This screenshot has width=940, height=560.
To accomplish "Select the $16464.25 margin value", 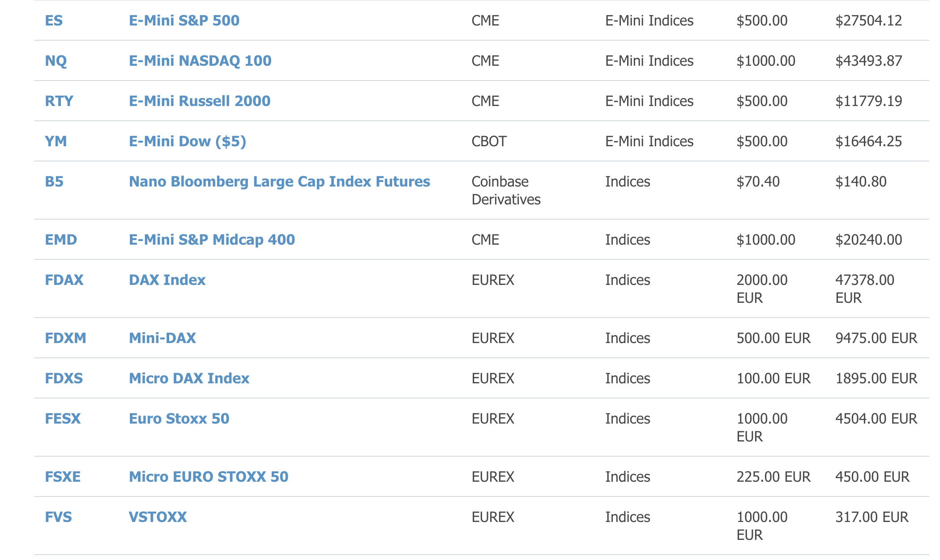I will click(x=869, y=141).
